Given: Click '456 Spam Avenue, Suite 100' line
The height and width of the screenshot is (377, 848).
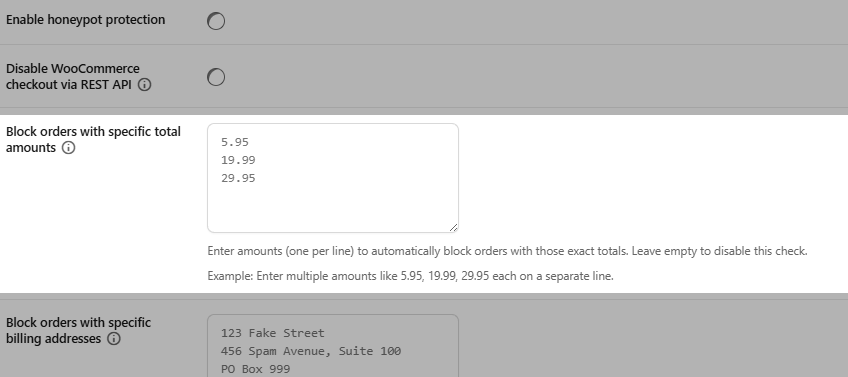Looking at the screenshot, I should [311, 351].
